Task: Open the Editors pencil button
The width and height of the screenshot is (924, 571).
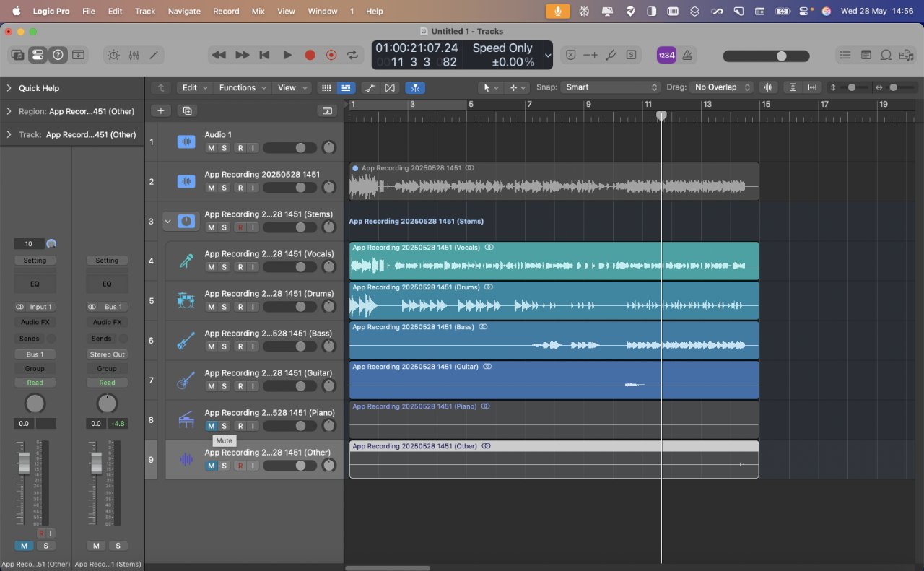Action: [x=154, y=55]
